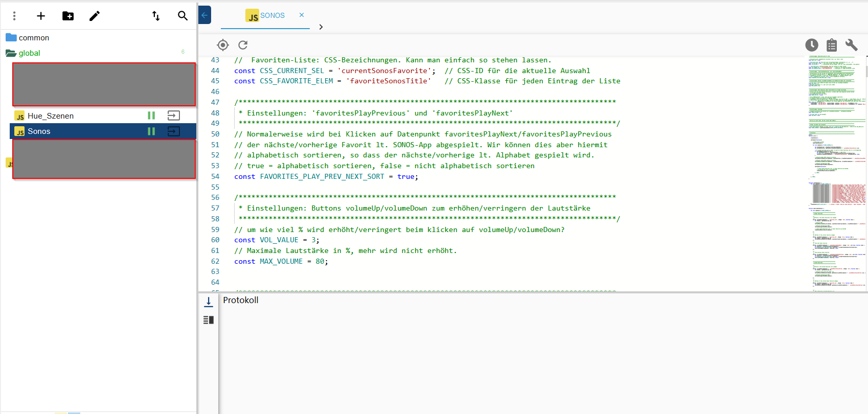Expand the common folder
This screenshot has width=868, height=414.
tap(34, 38)
